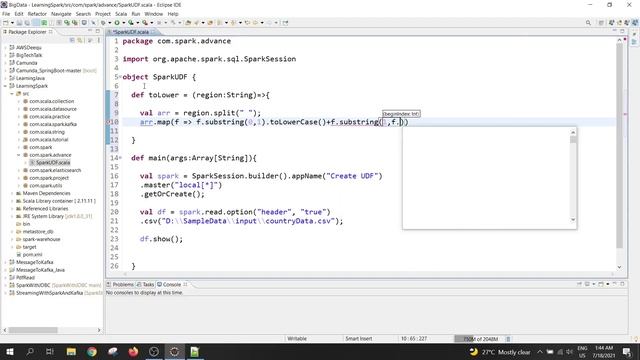This screenshot has height=360, width=640.
Task: Click the heap status memory bar
Action: coord(479,339)
